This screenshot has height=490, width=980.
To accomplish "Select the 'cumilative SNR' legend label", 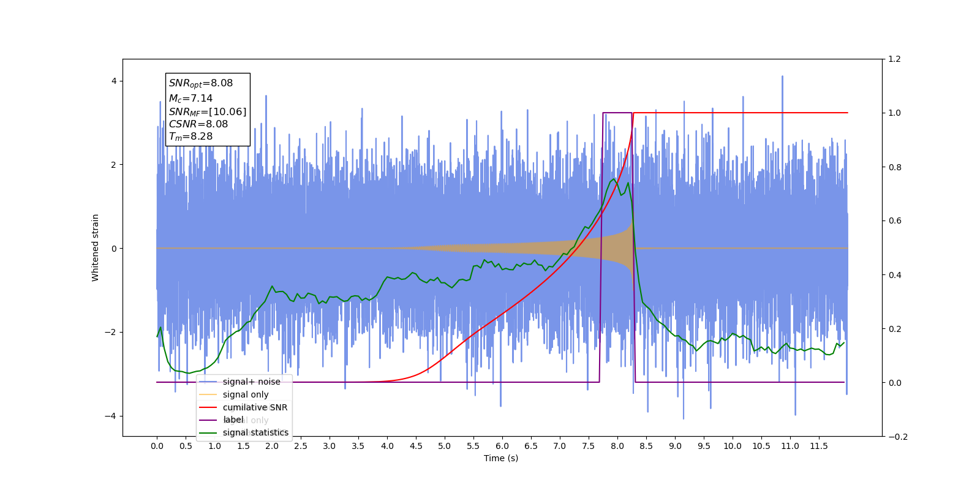I will click(255, 407).
